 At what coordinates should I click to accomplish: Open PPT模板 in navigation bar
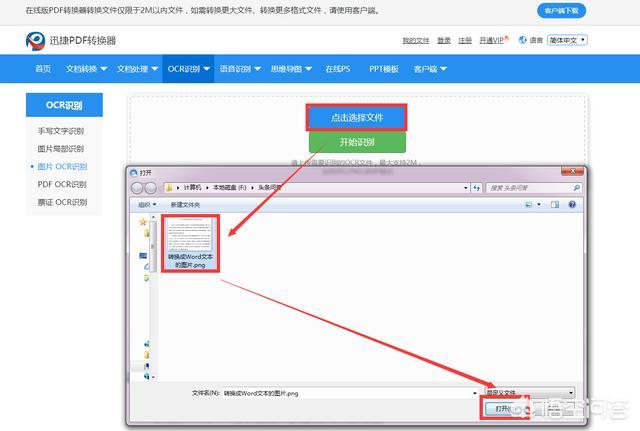click(384, 69)
